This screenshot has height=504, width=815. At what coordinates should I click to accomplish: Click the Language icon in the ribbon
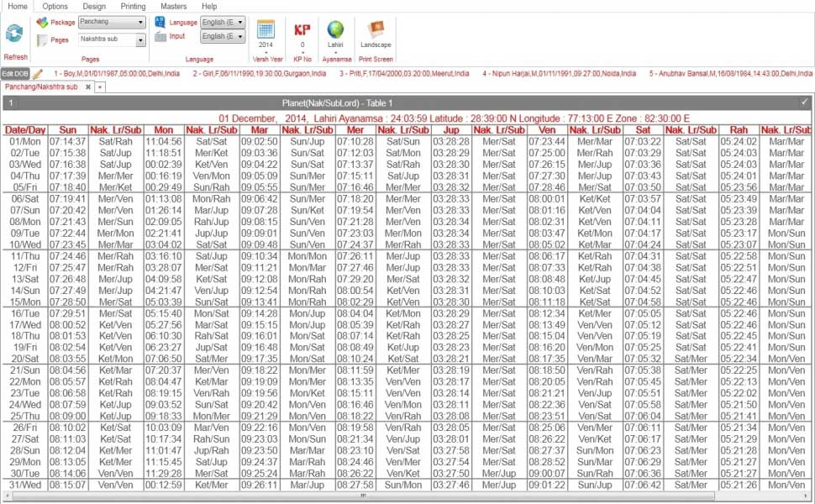pos(160,22)
